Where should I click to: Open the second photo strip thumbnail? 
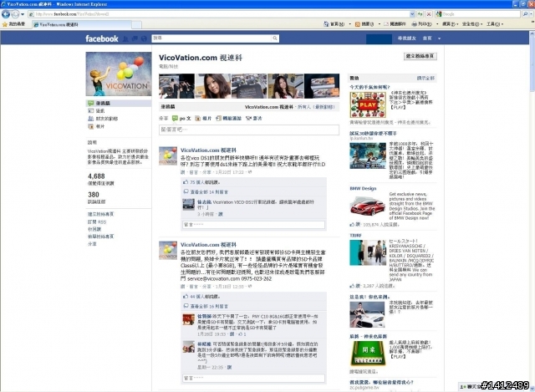tap(213, 86)
